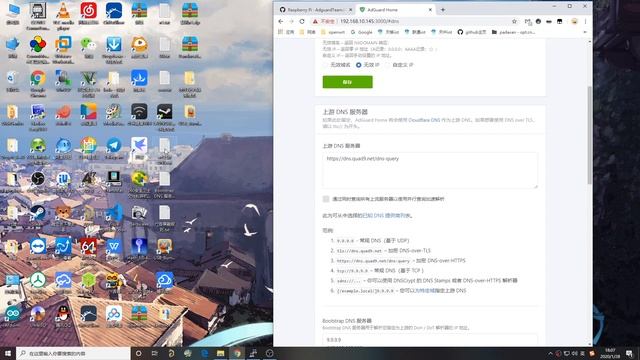640x360 pixels.
Task: Go forward in Chrome browser
Action: (291, 21)
